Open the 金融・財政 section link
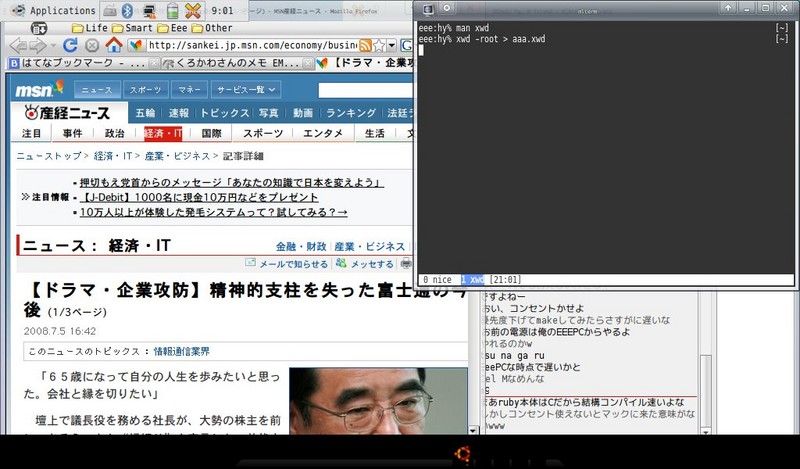Image resolution: width=800 pixels, height=469 pixels. tap(301, 246)
